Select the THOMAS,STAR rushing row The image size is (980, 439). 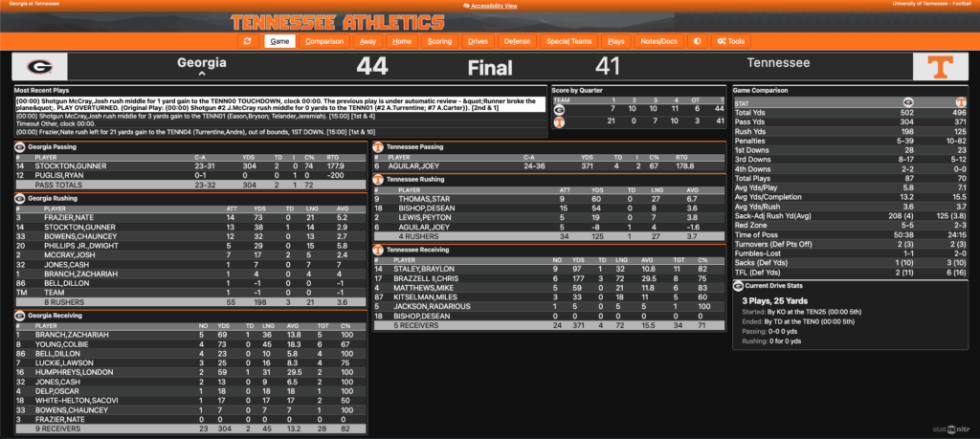click(549, 199)
